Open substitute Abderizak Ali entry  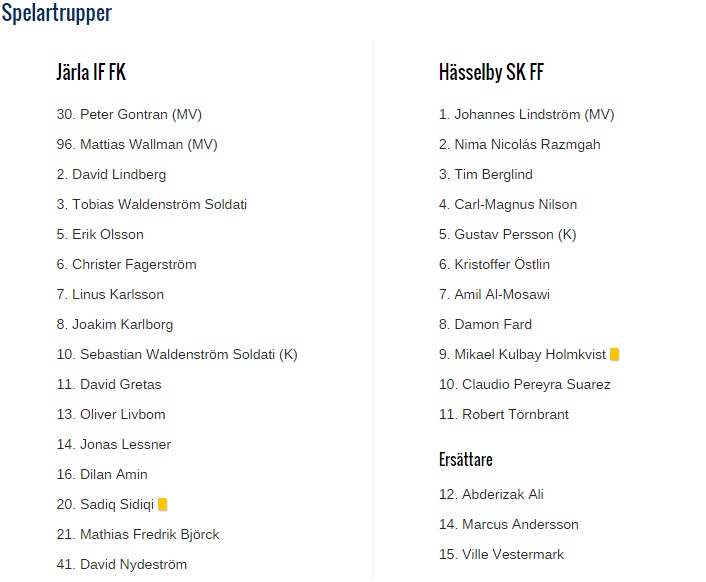[491, 494]
